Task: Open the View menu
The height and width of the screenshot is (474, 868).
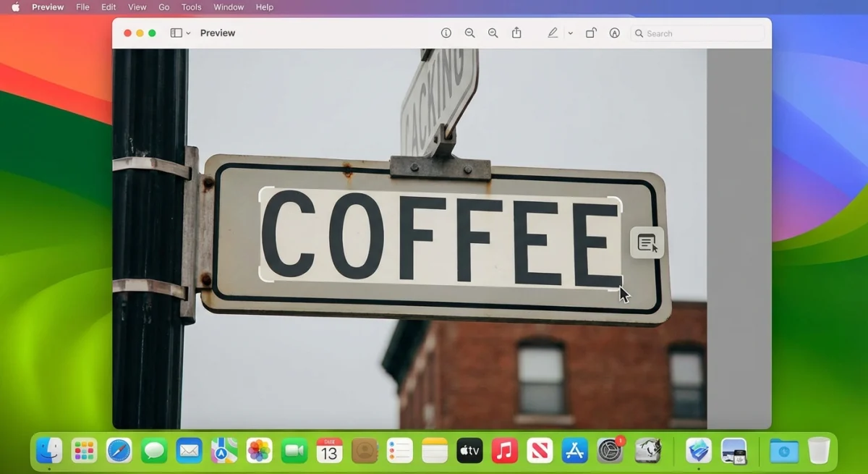Action: pyautogui.click(x=137, y=7)
